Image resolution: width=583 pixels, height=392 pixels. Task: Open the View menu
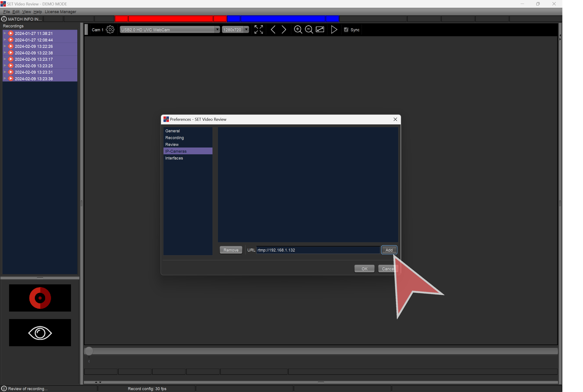(27, 12)
